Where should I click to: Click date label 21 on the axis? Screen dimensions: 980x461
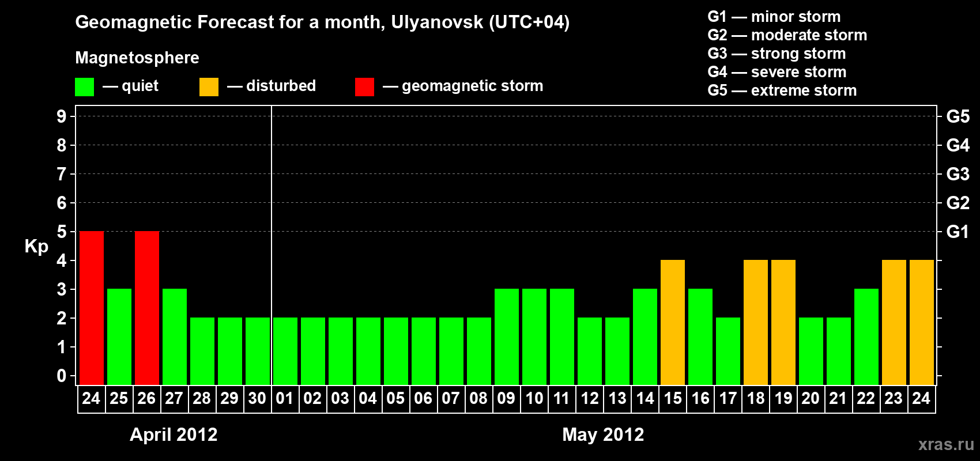pos(838,398)
